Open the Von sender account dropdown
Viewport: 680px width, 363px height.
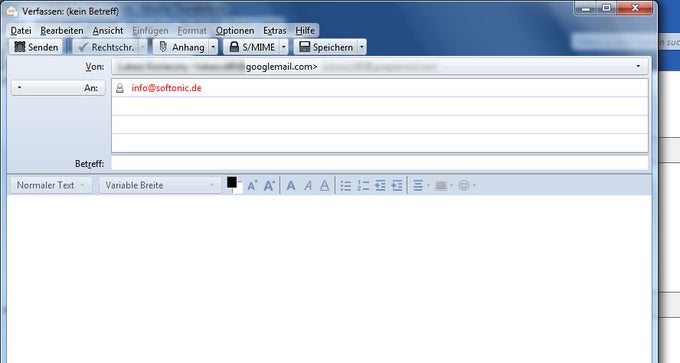coord(380,66)
